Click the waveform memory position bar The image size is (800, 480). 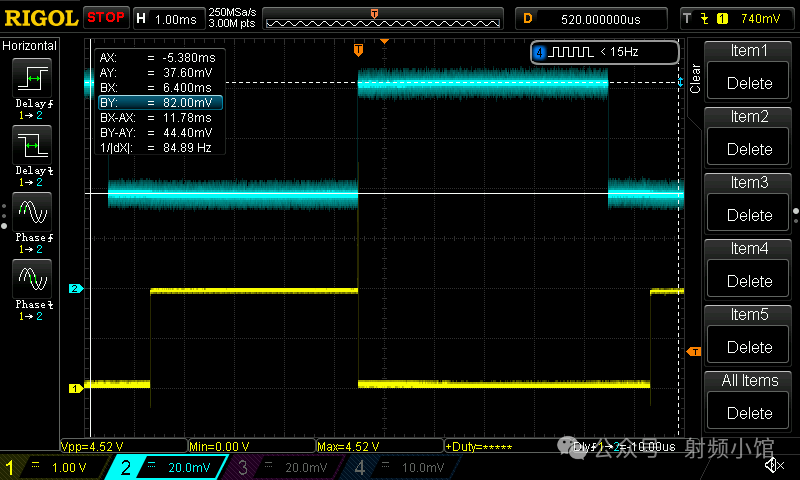374,18
